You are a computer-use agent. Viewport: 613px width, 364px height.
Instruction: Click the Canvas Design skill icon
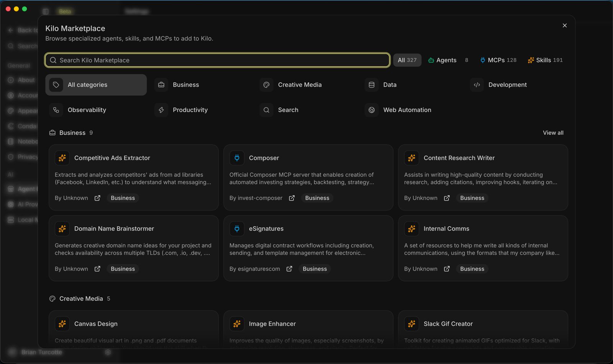pyautogui.click(x=62, y=324)
